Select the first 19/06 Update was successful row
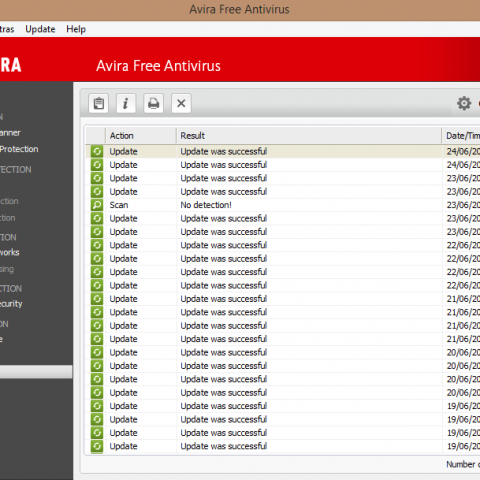Screen dimensions: 480x480 (283, 406)
